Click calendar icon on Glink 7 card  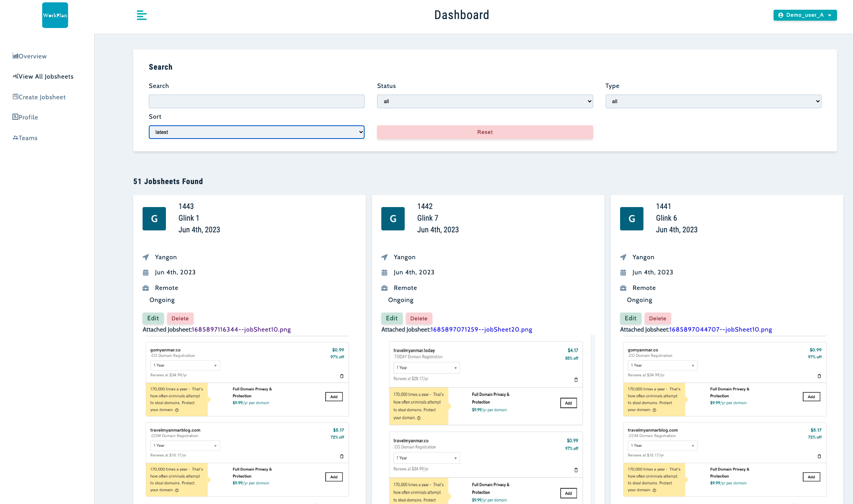384,272
